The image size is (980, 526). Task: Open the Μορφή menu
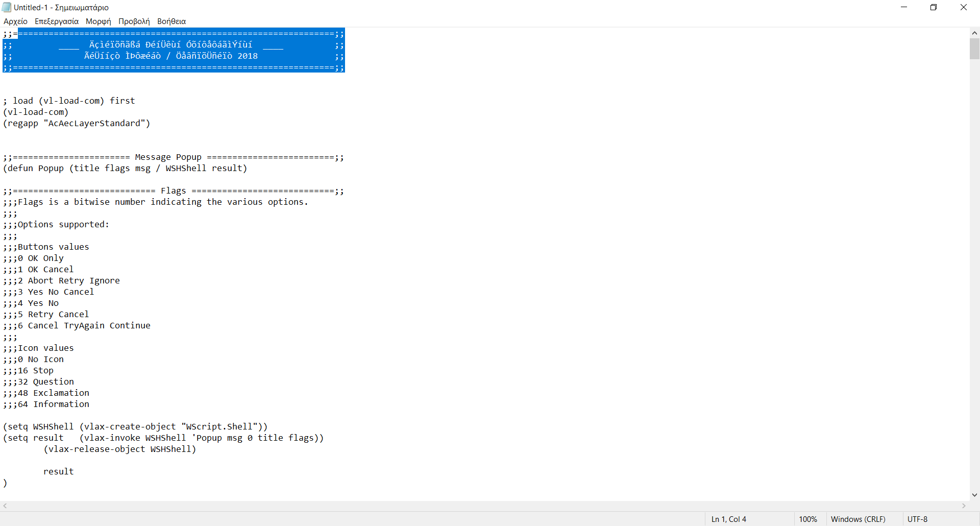coord(98,21)
